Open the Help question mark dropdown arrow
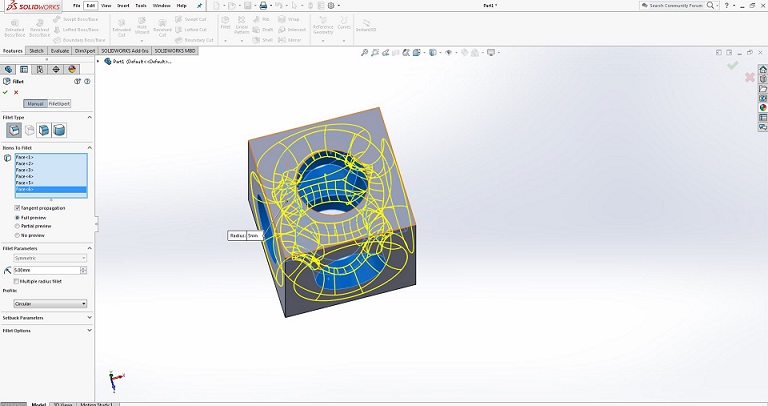Viewport: 768px width, 406px height. pyautogui.click(x=734, y=6)
